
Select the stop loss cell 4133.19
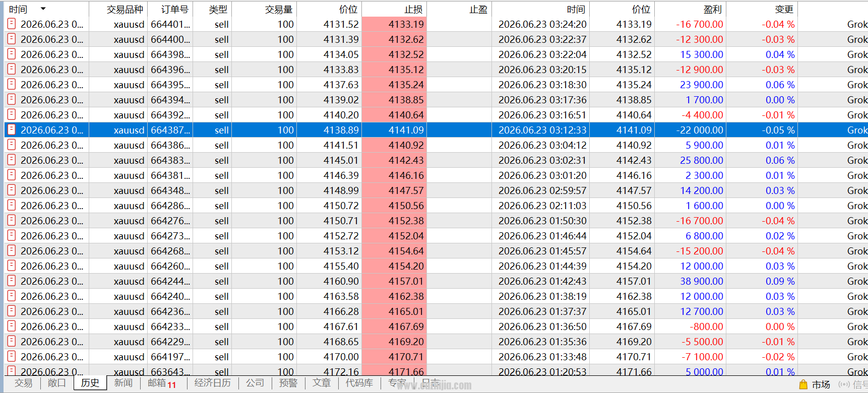394,24
